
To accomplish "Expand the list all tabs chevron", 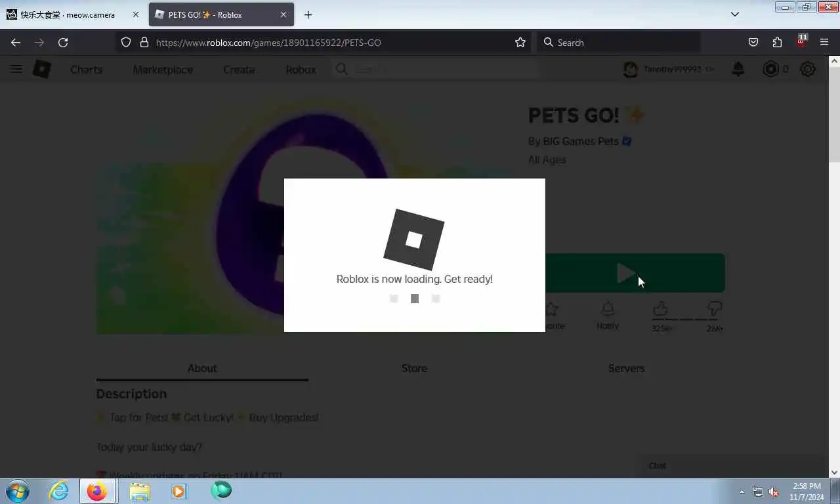I will [x=735, y=14].
